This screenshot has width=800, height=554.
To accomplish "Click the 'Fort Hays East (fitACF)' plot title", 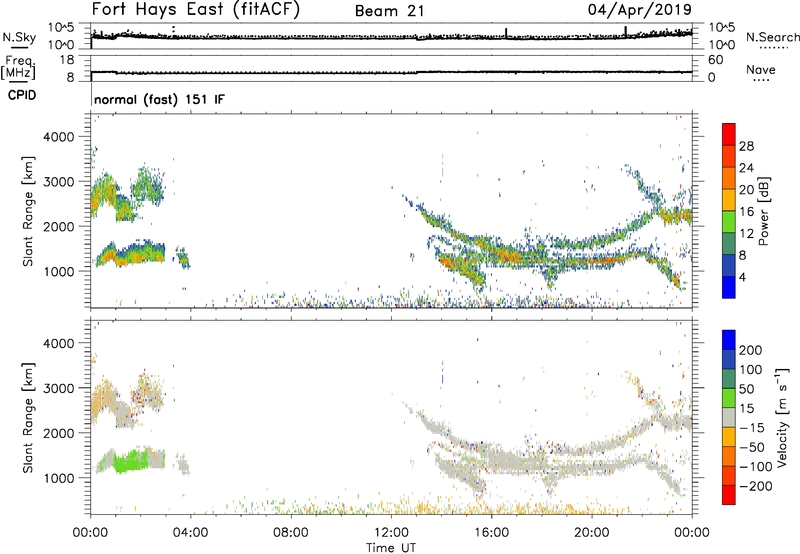I will point(196,9).
